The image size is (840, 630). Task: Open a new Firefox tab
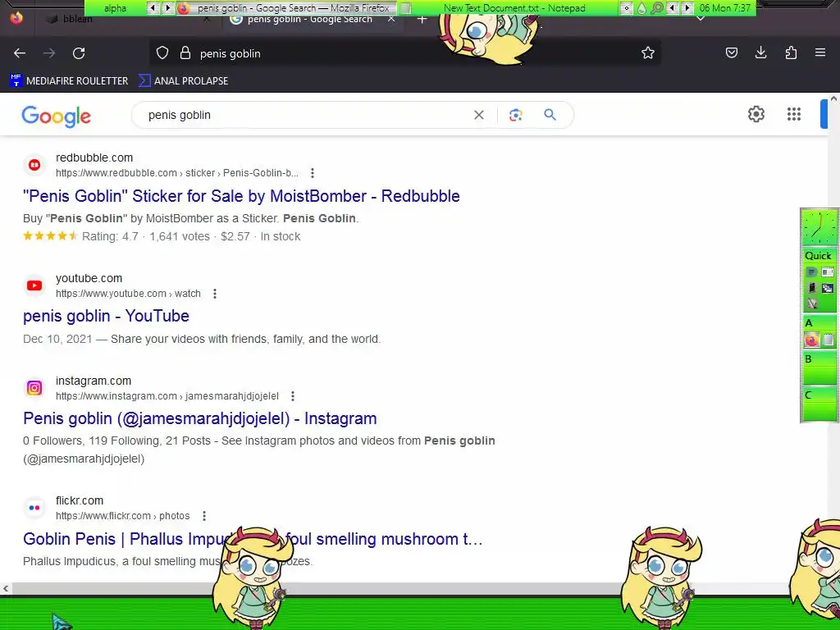pos(422,20)
